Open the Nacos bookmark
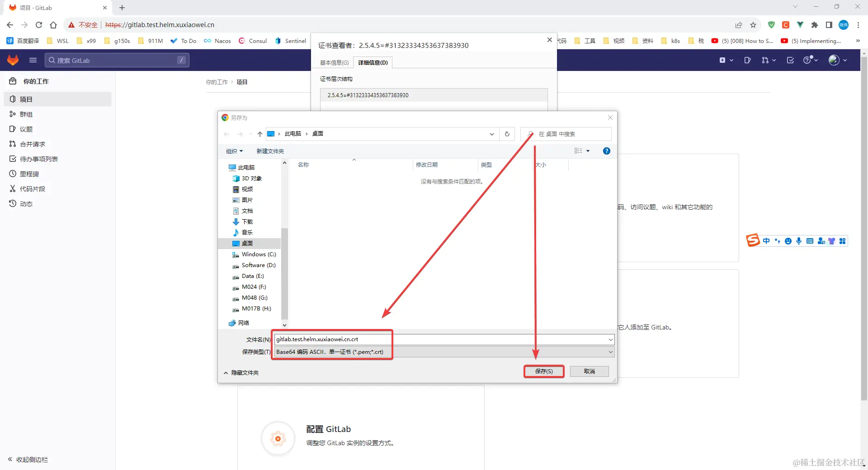The width and height of the screenshot is (868, 470). pos(217,41)
